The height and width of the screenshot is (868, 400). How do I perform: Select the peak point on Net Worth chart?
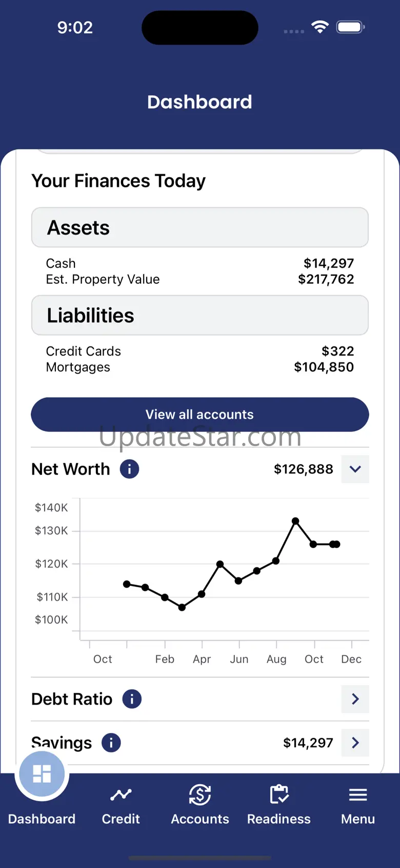point(295,521)
